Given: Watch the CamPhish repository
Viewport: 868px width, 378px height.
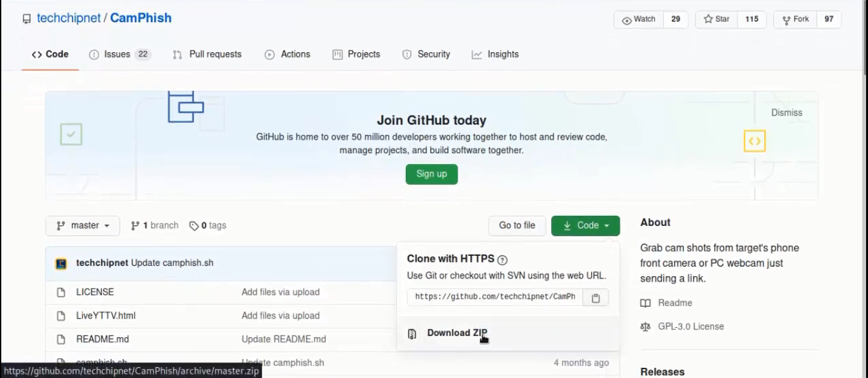Looking at the screenshot, I should pyautogui.click(x=639, y=20).
